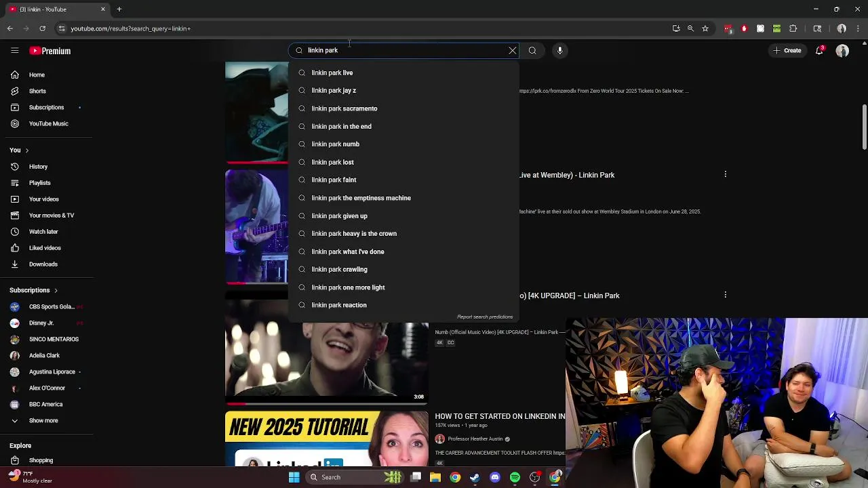Click the Liked videos thumbs-up icon
Viewport: 868px width, 488px height.
tap(15, 248)
